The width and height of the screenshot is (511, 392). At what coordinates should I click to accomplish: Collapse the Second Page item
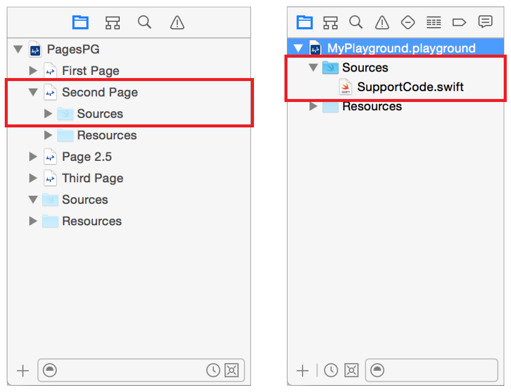point(33,92)
